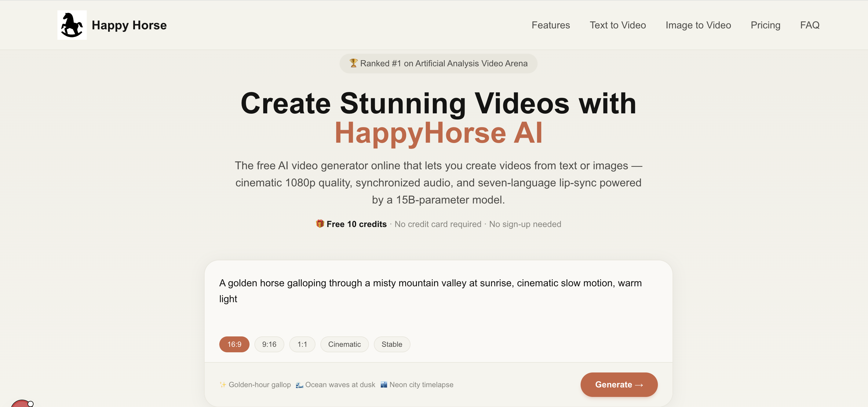The height and width of the screenshot is (407, 868).
Task: Click the sparkle icon beside Golden-hour gallop
Action: pos(223,384)
